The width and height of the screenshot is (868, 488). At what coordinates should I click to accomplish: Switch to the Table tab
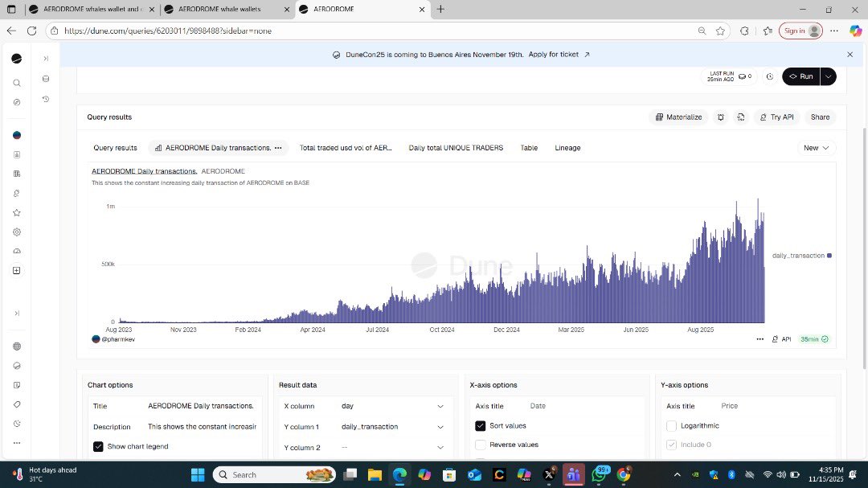[x=529, y=148]
